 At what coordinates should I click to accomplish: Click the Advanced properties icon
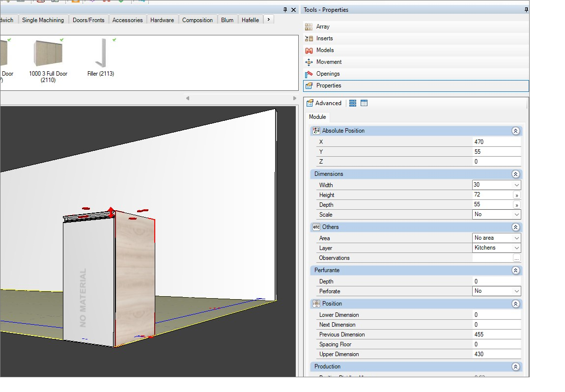(310, 103)
